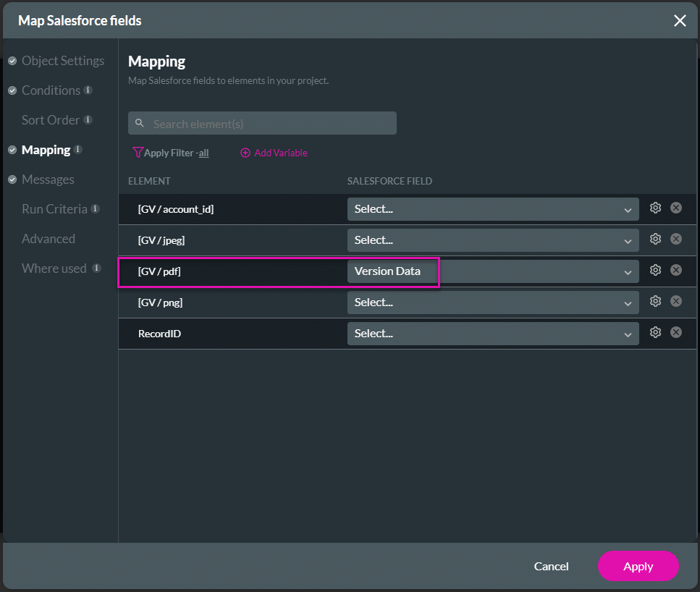Open the Select dropdown for RecordID

click(x=492, y=332)
